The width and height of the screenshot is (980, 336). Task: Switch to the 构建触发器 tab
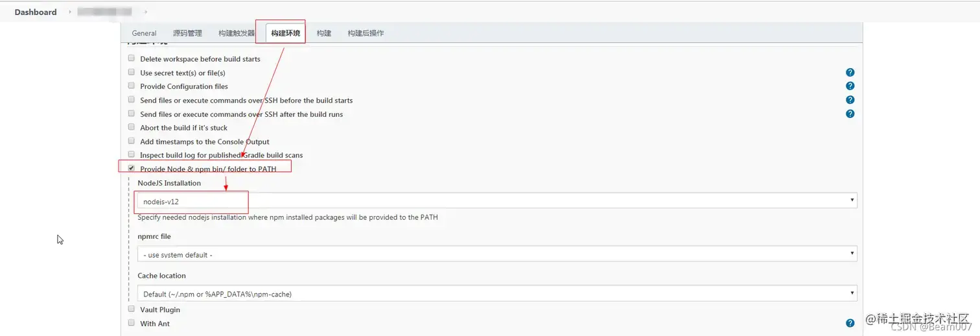237,33
